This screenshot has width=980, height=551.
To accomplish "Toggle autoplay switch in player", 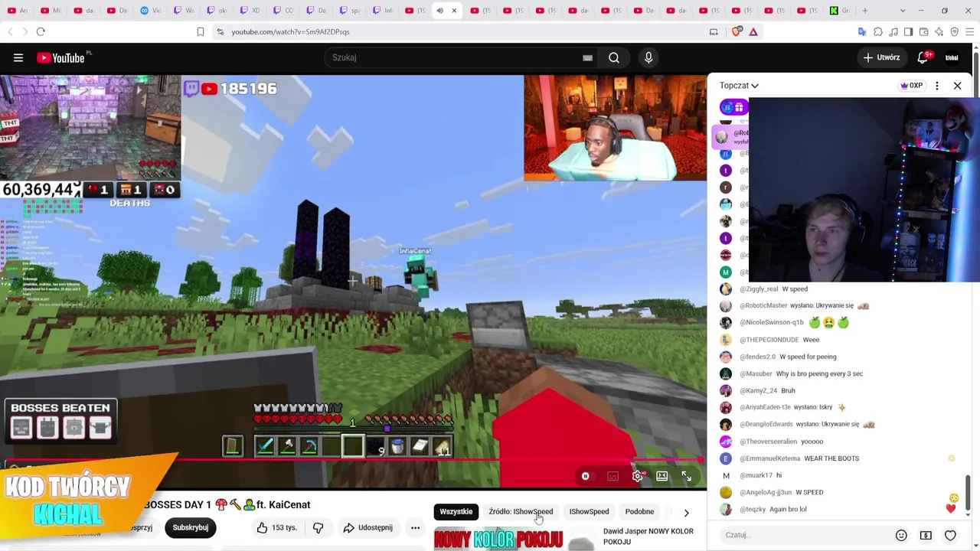I will (586, 476).
